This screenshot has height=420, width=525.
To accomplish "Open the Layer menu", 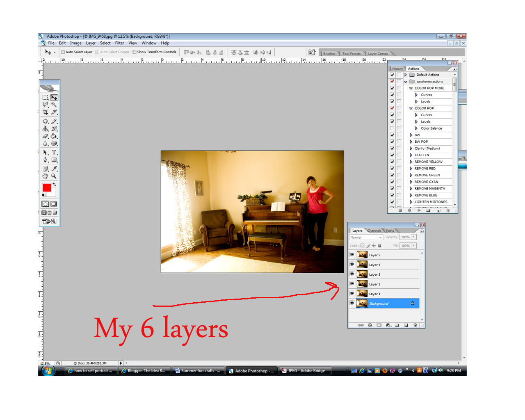I will (91, 43).
